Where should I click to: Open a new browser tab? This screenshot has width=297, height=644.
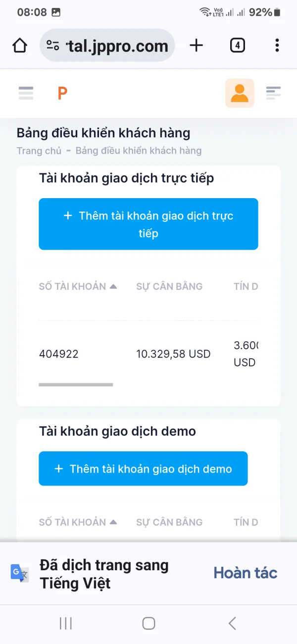[x=197, y=46]
